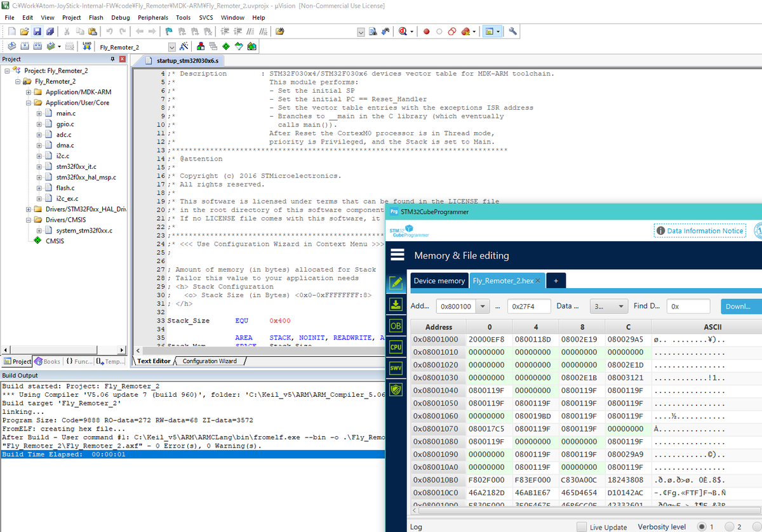762x532 pixels.
Task: Open the shield security sidebar icon
Action: point(396,390)
